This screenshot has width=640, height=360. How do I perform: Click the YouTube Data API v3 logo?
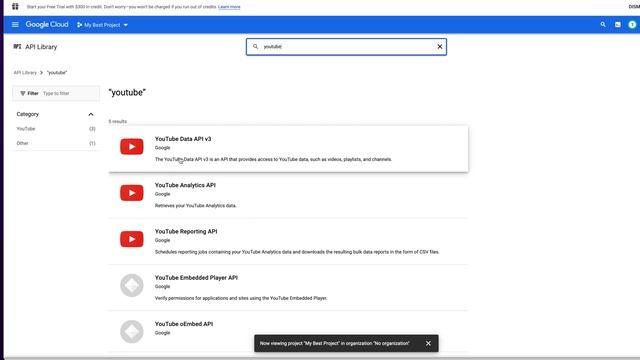131,147
